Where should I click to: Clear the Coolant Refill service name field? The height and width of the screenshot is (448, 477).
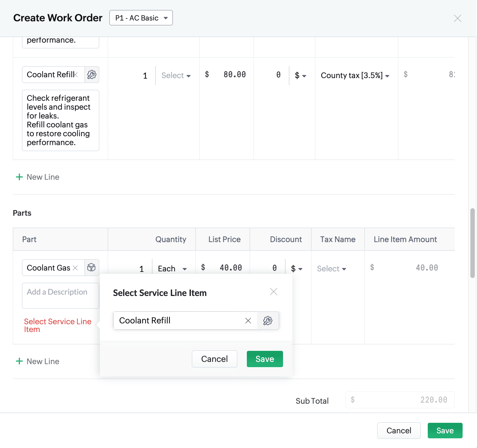coord(76,74)
